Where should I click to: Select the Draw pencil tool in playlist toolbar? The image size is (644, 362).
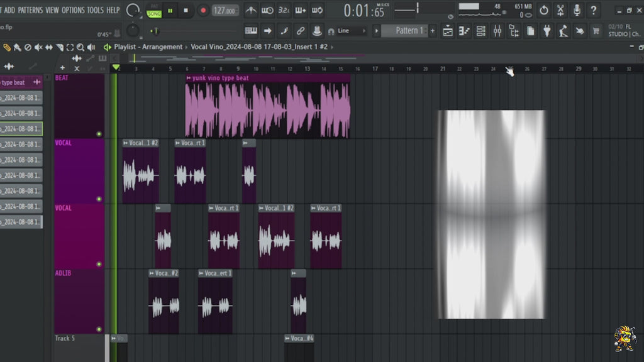point(7,47)
